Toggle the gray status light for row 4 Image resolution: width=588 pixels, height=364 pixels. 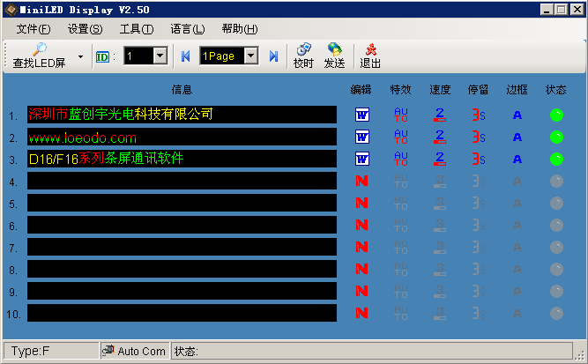point(556,181)
